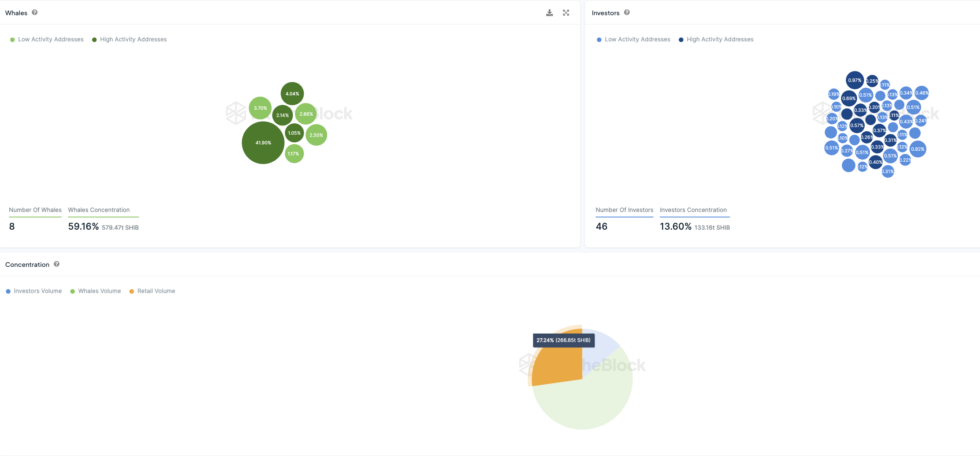This screenshot has width=980, height=456.
Task: Expand the Whales chart to fullscreen
Action: point(566,13)
